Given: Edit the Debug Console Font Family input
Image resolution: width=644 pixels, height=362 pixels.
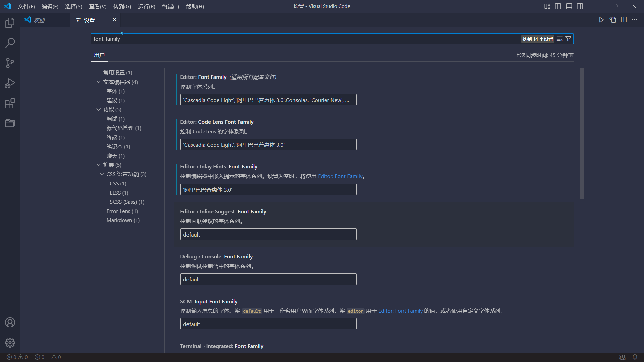Looking at the screenshot, I should [268, 279].
